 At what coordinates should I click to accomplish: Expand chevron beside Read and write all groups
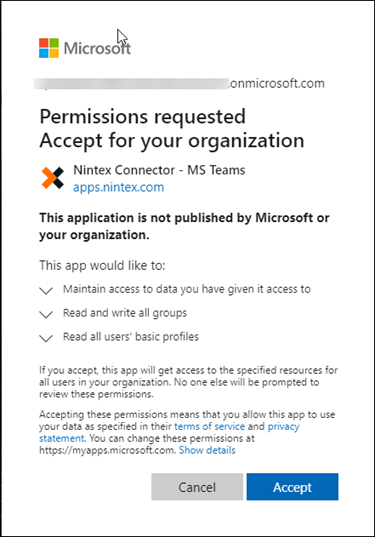tap(46, 314)
